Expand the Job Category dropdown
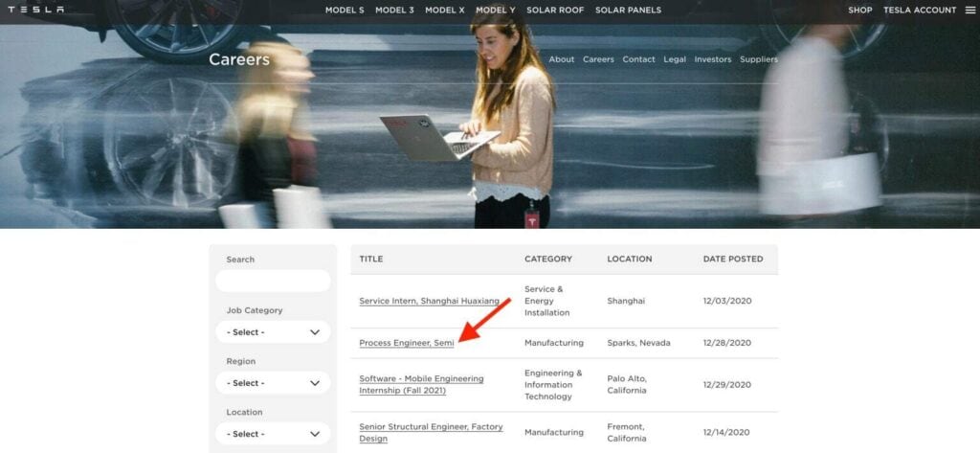The width and height of the screenshot is (980, 453). (x=273, y=332)
